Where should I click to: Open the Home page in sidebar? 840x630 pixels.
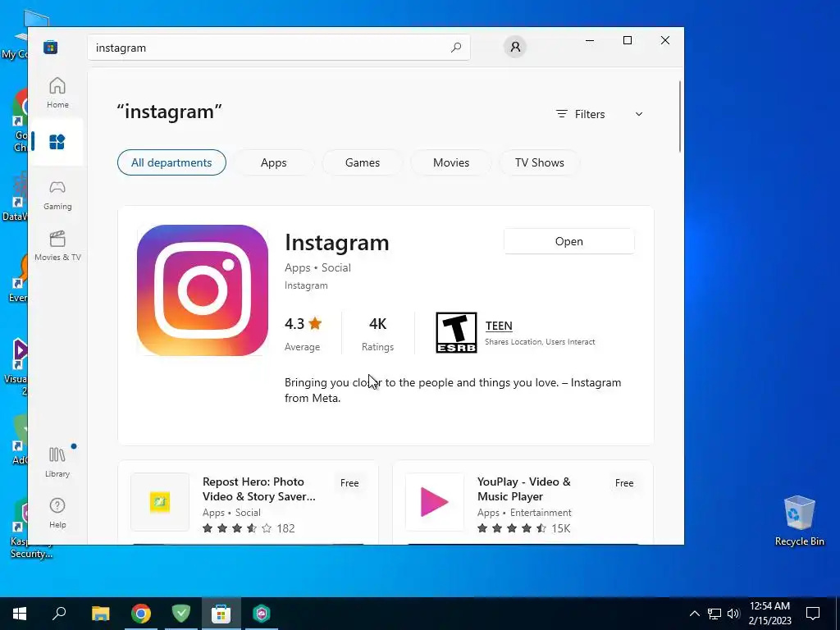click(57, 92)
